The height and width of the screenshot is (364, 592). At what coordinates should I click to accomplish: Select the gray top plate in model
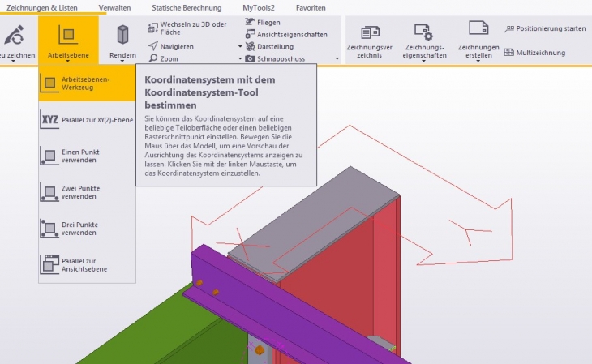pyautogui.click(x=313, y=223)
